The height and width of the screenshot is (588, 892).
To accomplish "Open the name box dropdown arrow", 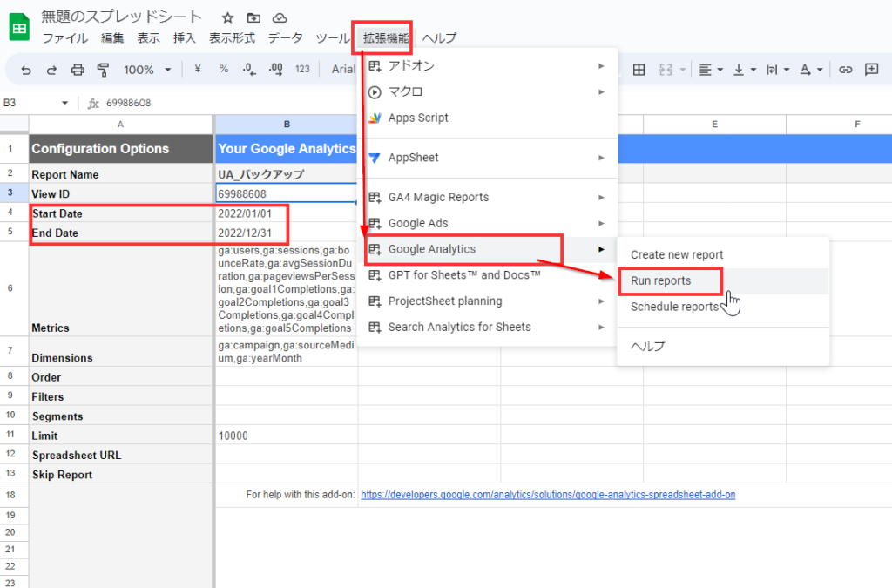I will coord(64,103).
